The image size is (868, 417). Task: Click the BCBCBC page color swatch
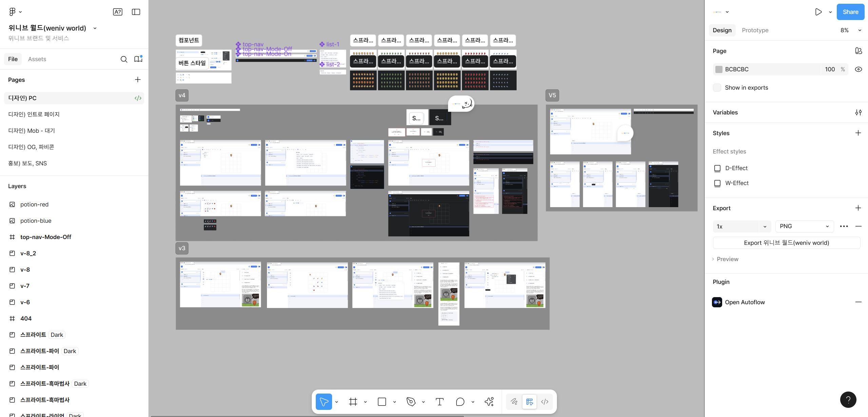coord(719,69)
